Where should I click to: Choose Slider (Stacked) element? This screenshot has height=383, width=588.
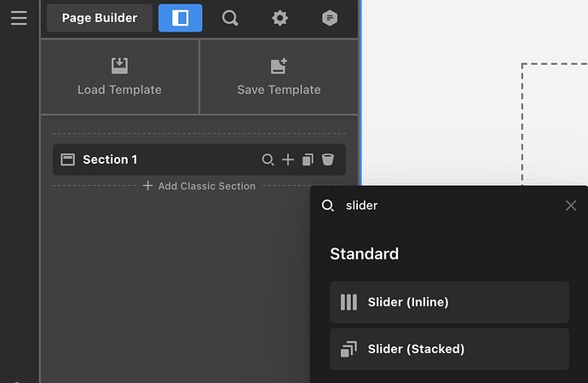point(449,349)
